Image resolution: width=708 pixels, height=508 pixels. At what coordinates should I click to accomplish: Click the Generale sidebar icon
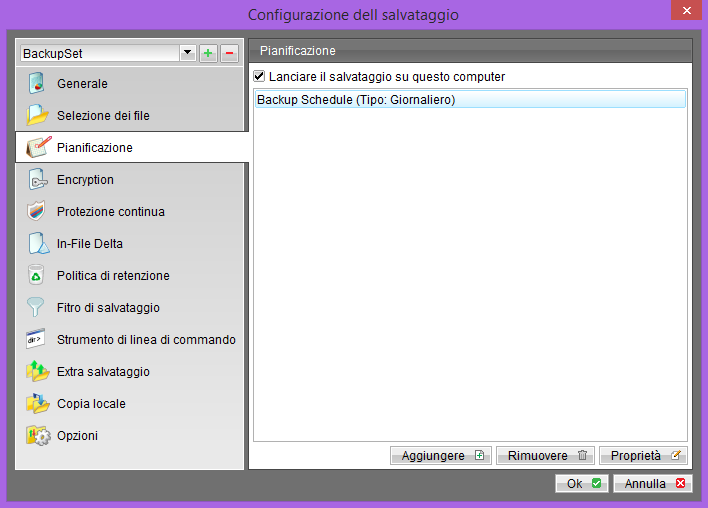coord(37,84)
